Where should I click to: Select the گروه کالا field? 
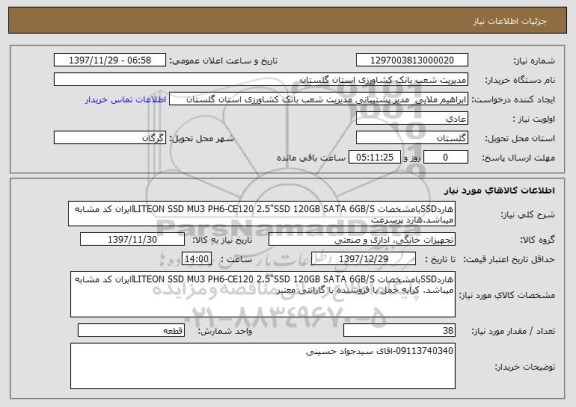click(362, 239)
